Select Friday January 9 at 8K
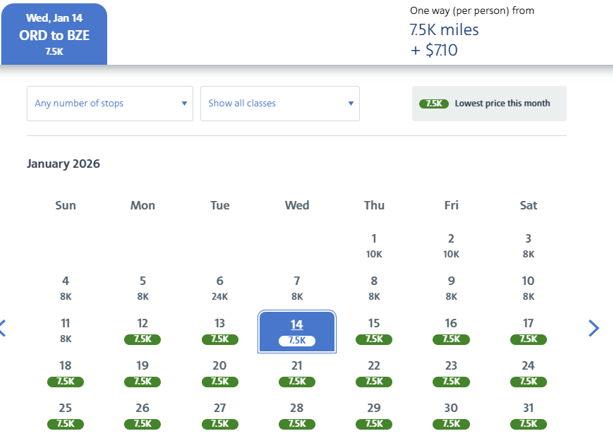The image size is (613, 442). (451, 288)
